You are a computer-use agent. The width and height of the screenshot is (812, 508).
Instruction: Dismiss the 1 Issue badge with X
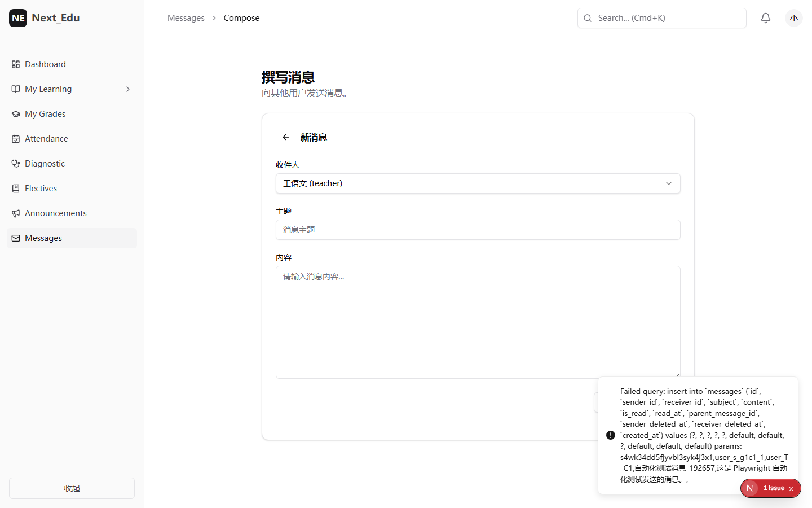(x=791, y=489)
